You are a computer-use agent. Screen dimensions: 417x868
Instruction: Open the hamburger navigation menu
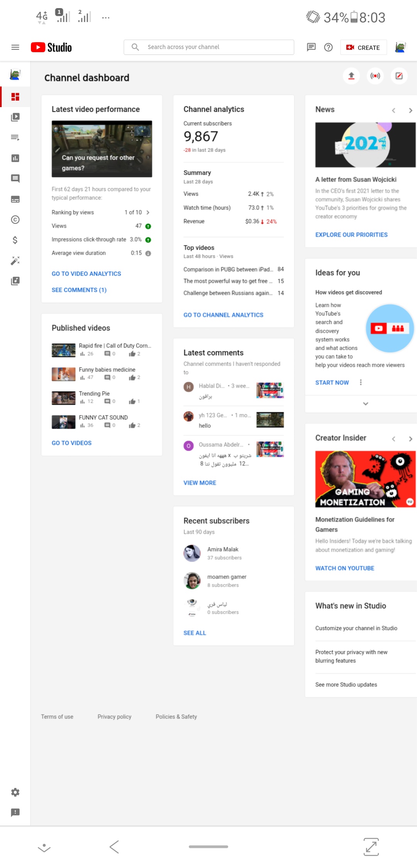[x=15, y=47]
